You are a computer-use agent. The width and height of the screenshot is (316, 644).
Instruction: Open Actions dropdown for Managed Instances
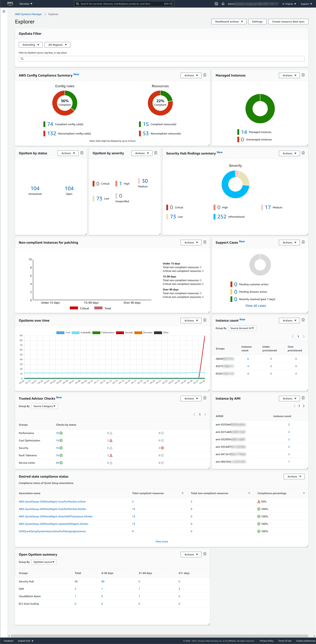coord(289,75)
